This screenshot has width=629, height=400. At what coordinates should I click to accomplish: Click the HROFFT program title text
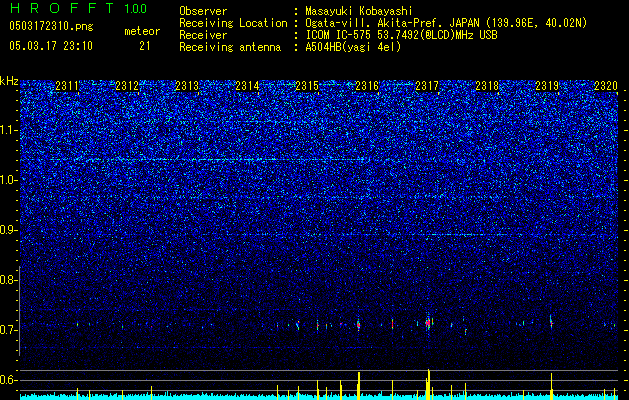(x=62, y=8)
